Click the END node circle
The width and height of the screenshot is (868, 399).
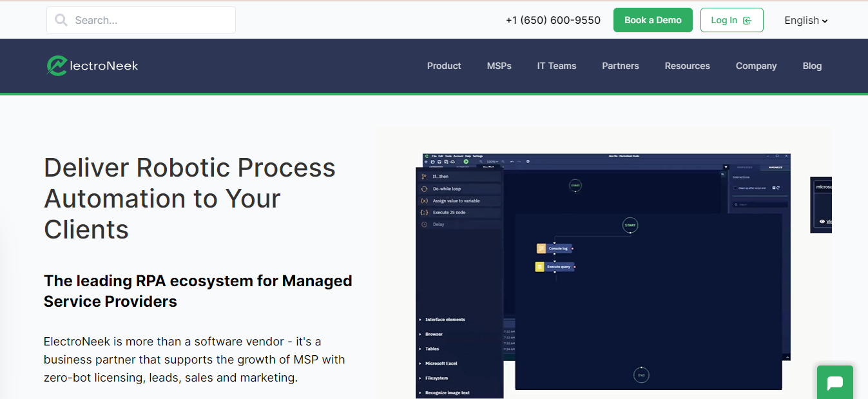click(x=641, y=375)
